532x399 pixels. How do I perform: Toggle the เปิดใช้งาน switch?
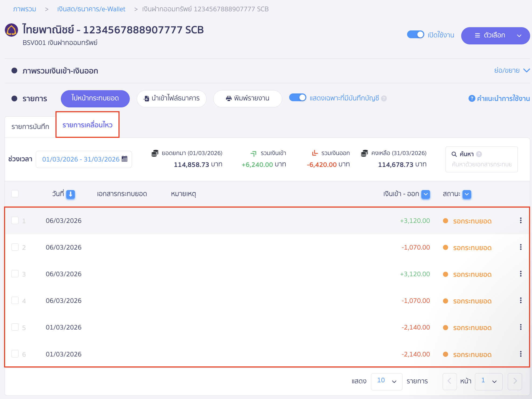[415, 35]
